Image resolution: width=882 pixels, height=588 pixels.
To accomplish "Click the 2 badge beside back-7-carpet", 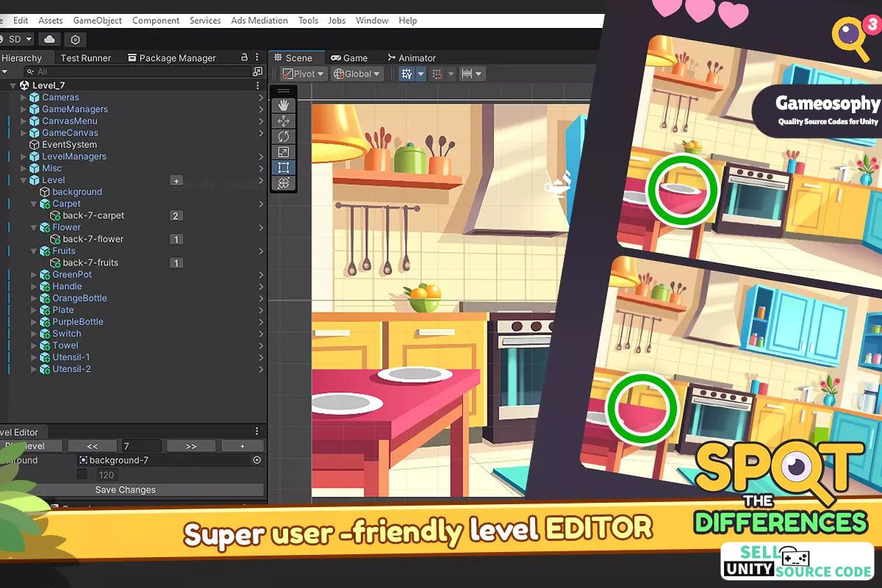I will coord(176,215).
